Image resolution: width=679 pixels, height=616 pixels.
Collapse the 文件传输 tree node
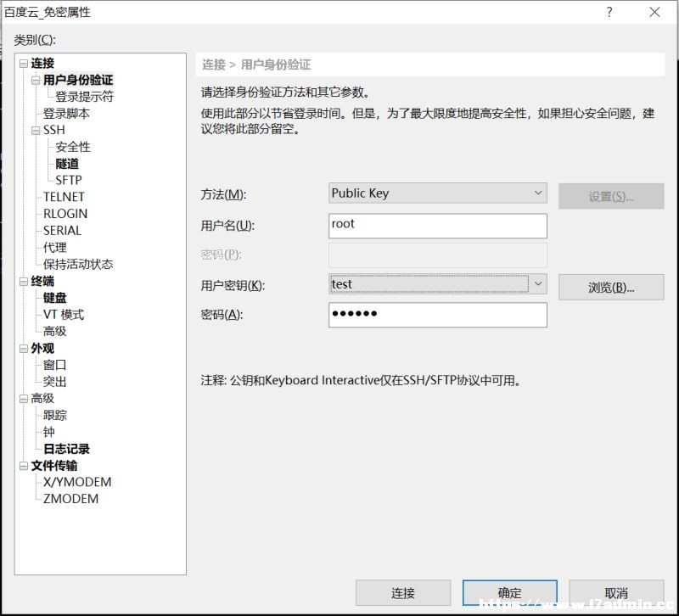(x=24, y=466)
